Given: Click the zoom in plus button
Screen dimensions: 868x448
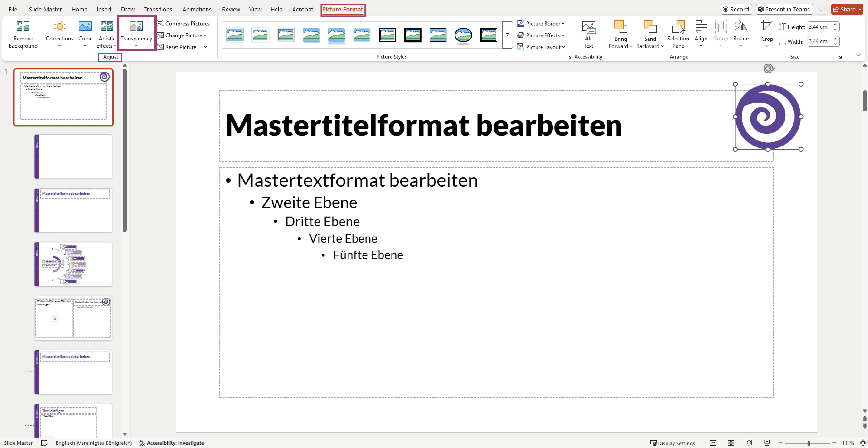Looking at the screenshot, I should point(834,443).
